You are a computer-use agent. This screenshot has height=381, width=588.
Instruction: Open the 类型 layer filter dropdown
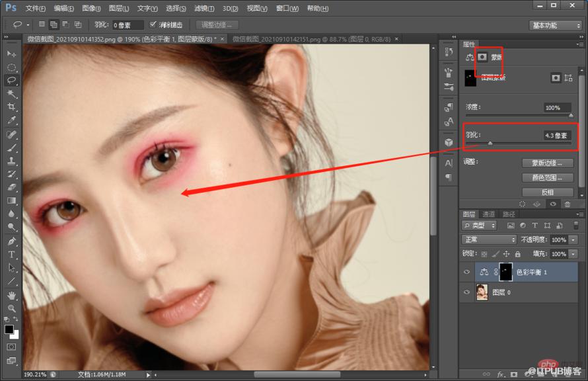[479, 226]
